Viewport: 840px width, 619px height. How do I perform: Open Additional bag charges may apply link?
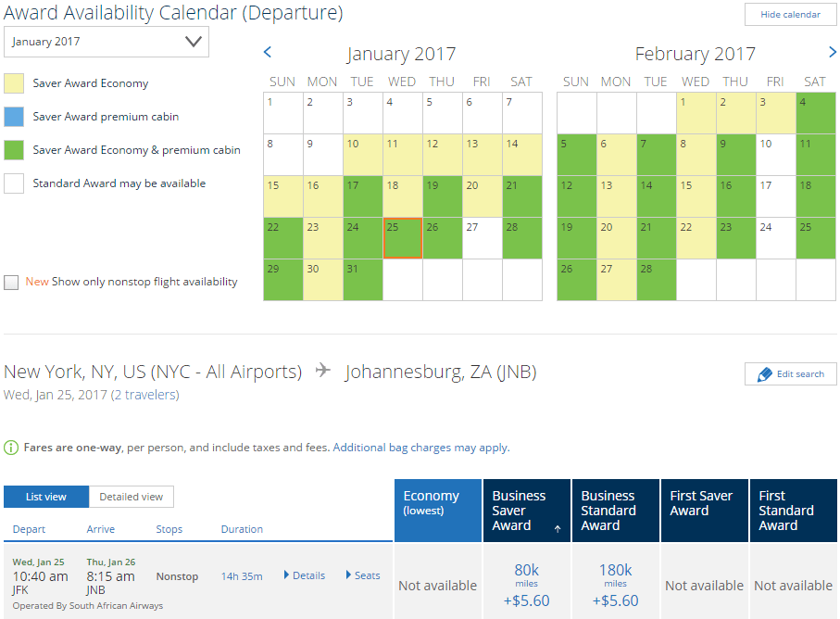tap(421, 448)
